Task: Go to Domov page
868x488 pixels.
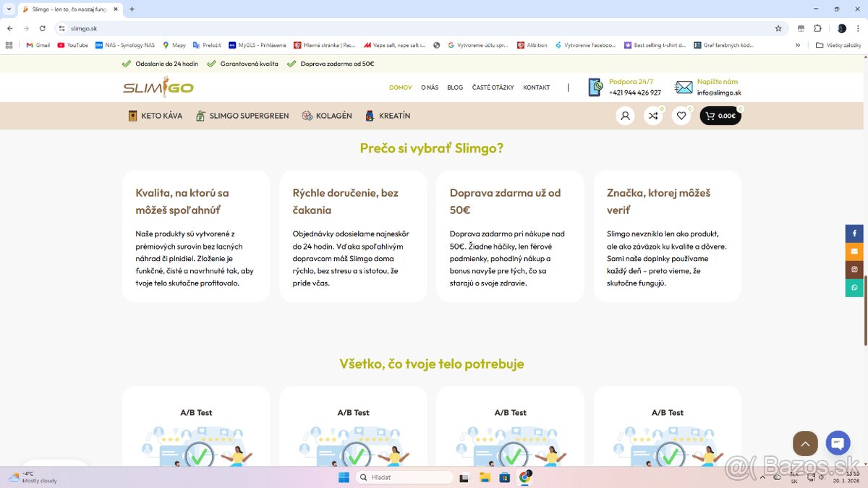Action: (x=400, y=87)
